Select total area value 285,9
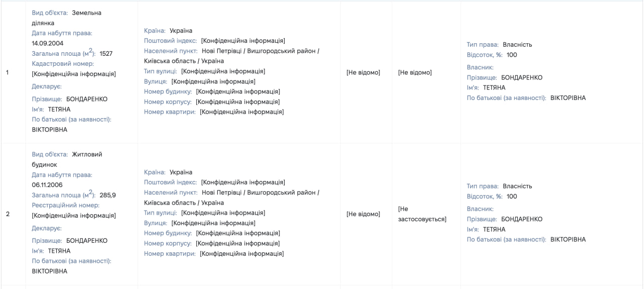Image resolution: width=644 pixels, height=289 pixels. tap(108, 196)
